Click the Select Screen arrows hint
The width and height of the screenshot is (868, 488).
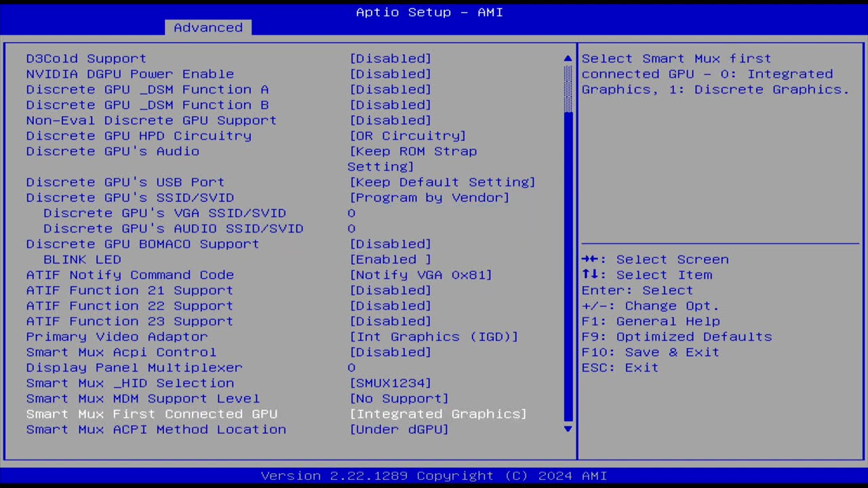[x=655, y=260]
